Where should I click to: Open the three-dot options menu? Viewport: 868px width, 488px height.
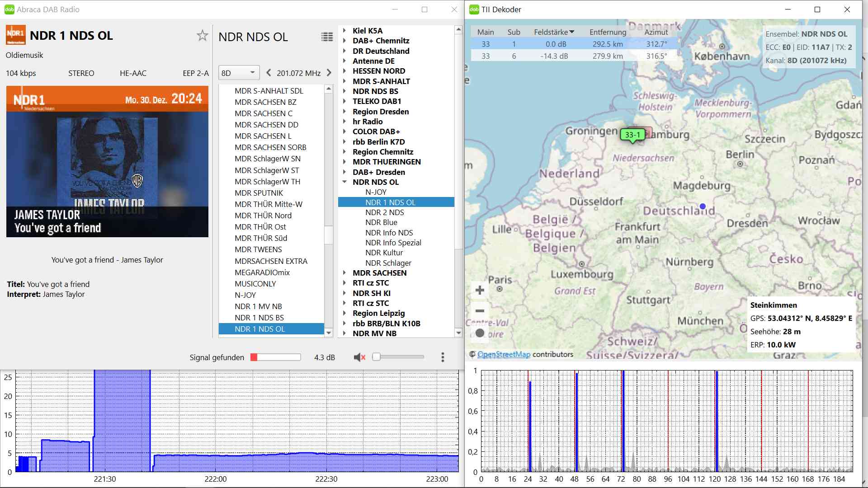(x=443, y=357)
